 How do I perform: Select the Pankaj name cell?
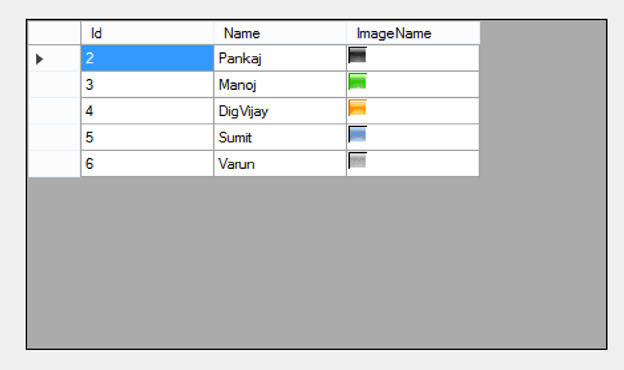(280, 58)
